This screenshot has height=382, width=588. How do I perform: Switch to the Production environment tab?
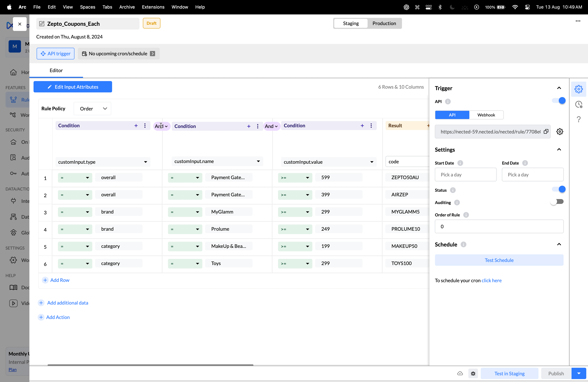click(x=384, y=23)
